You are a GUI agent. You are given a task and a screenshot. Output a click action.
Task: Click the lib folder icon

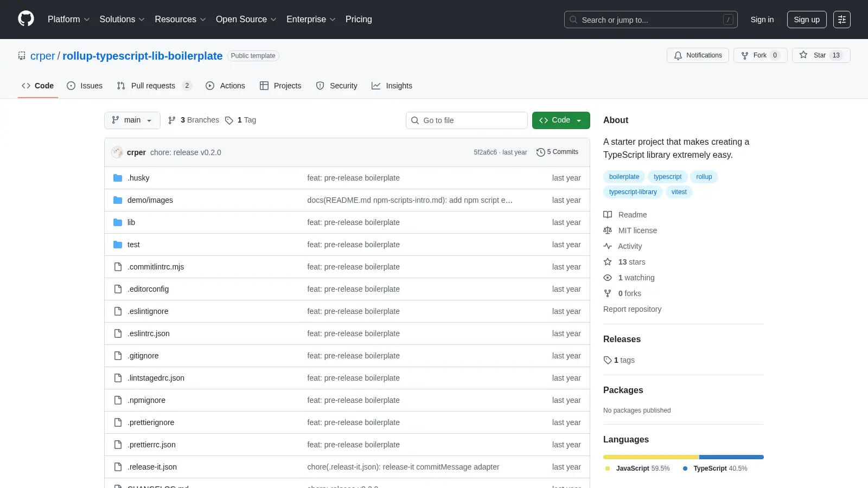(x=118, y=222)
